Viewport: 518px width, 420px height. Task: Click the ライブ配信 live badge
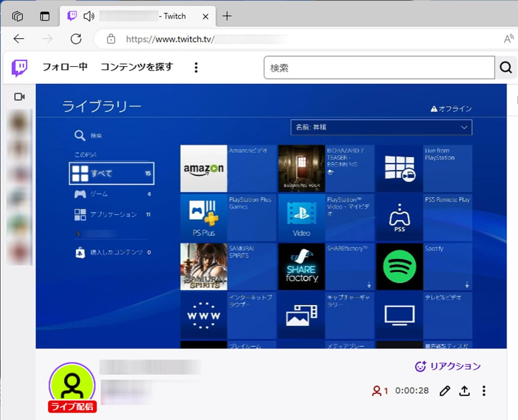pyautogui.click(x=72, y=406)
